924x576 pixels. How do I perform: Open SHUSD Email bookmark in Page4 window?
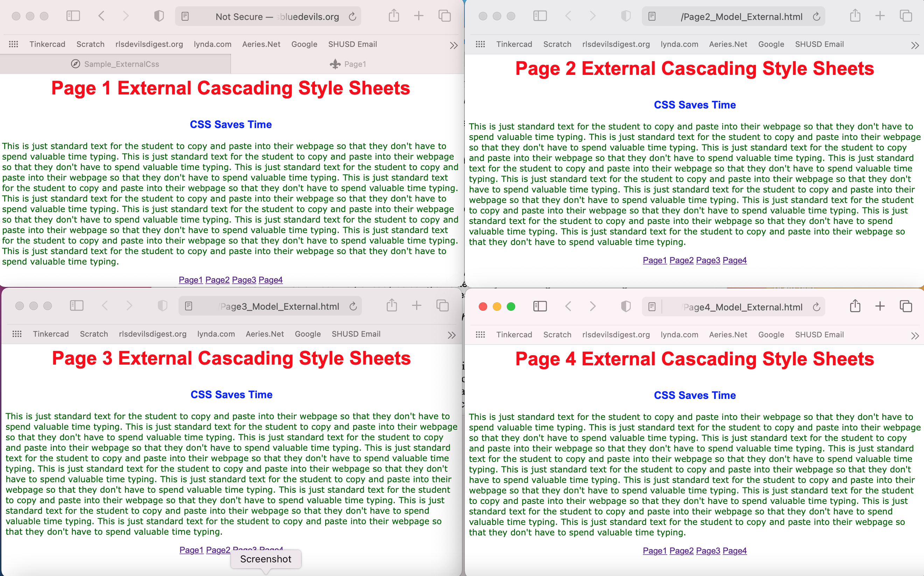tap(819, 335)
